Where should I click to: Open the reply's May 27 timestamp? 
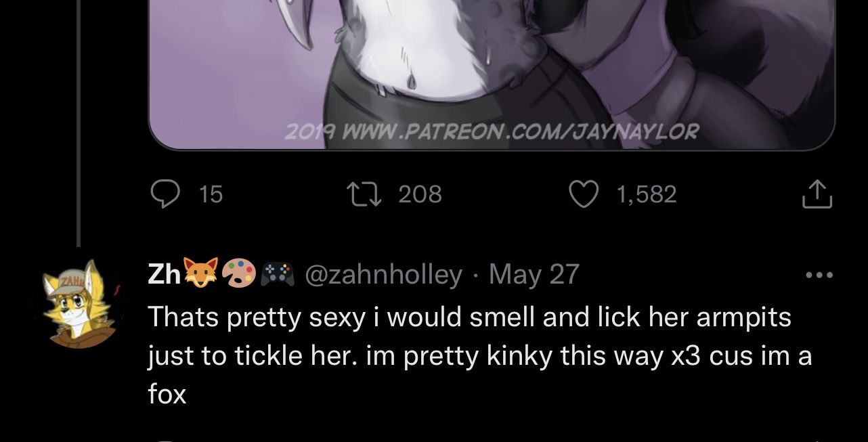pyautogui.click(x=534, y=274)
